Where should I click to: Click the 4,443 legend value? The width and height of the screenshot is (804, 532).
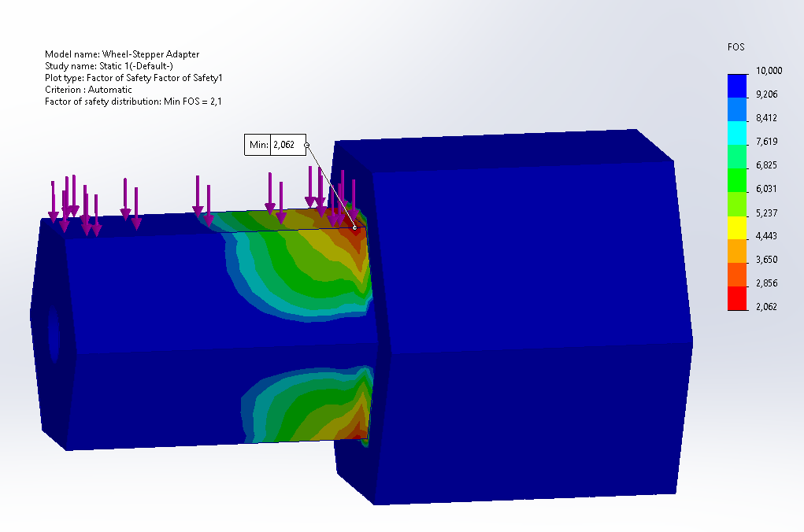(766, 236)
